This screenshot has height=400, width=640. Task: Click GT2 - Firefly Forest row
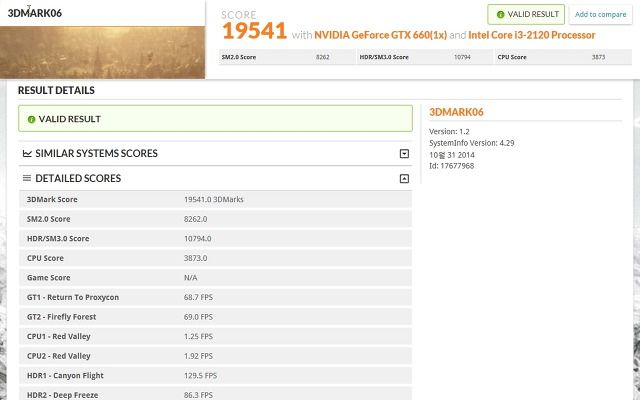pyautogui.click(x=215, y=317)
